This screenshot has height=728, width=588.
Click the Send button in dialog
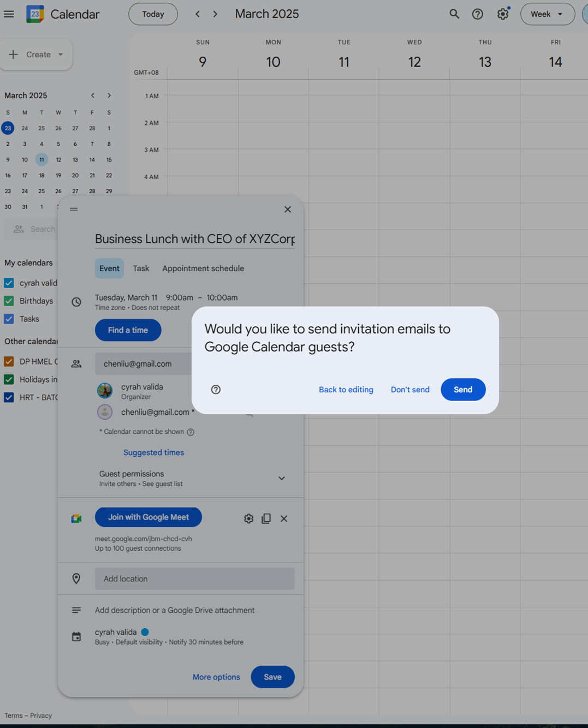pos(463,390)
